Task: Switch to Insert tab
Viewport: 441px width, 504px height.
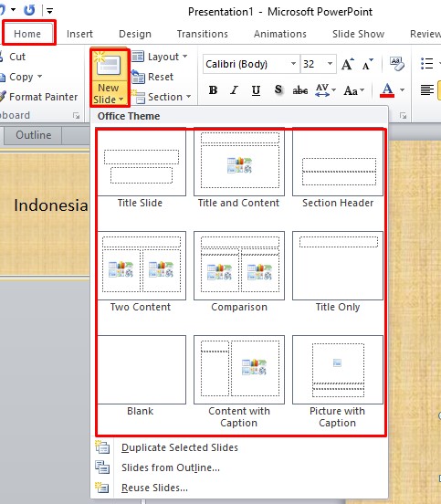Action: 79,34
